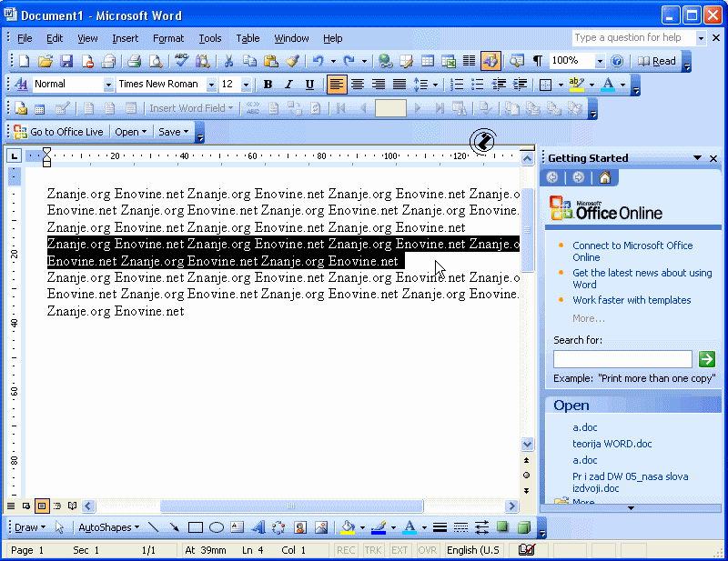Select the Line drawing tool

click(153, 527)
